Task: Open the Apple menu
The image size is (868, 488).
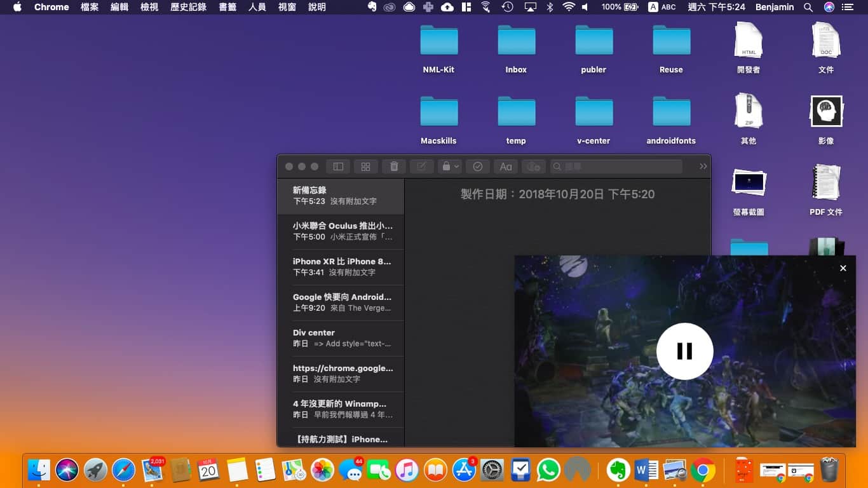Action: point(17,7)
